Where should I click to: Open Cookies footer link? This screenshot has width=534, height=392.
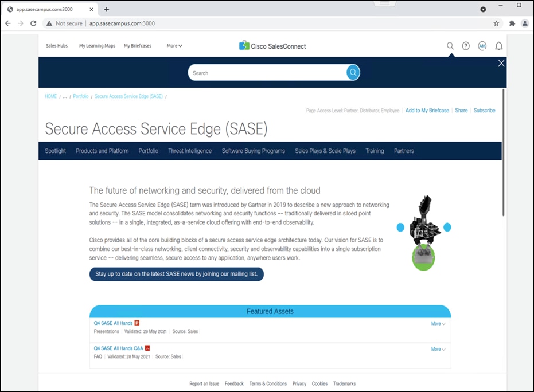click(x=319, y=383)
